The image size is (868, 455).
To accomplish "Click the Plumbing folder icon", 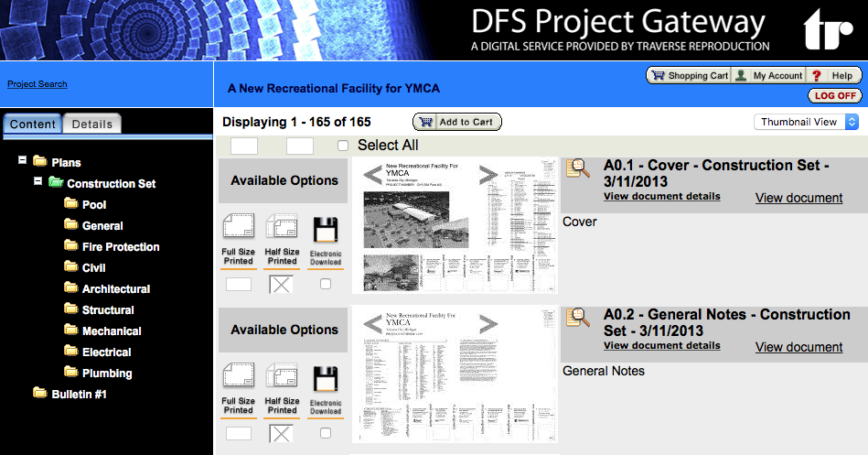I will tap(70, 372).
